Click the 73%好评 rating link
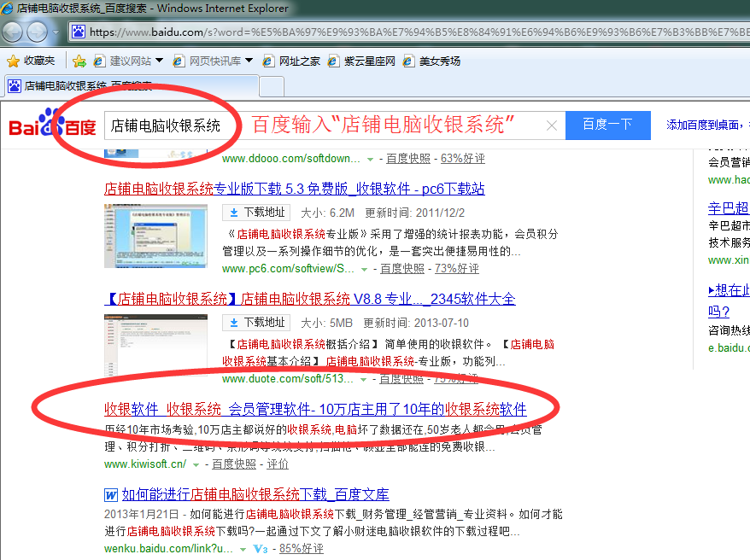This screenshot has width=750, height=560. pyautogui.click(x=456, y=269)
